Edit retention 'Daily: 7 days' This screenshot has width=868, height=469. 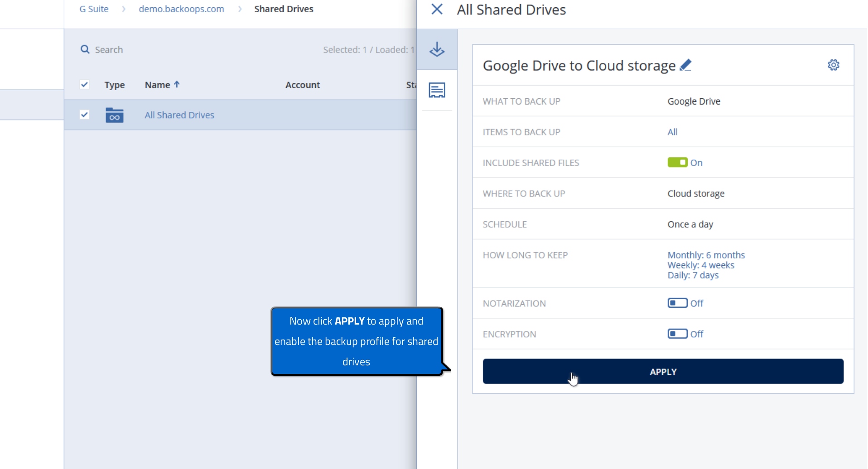[693, 275]
